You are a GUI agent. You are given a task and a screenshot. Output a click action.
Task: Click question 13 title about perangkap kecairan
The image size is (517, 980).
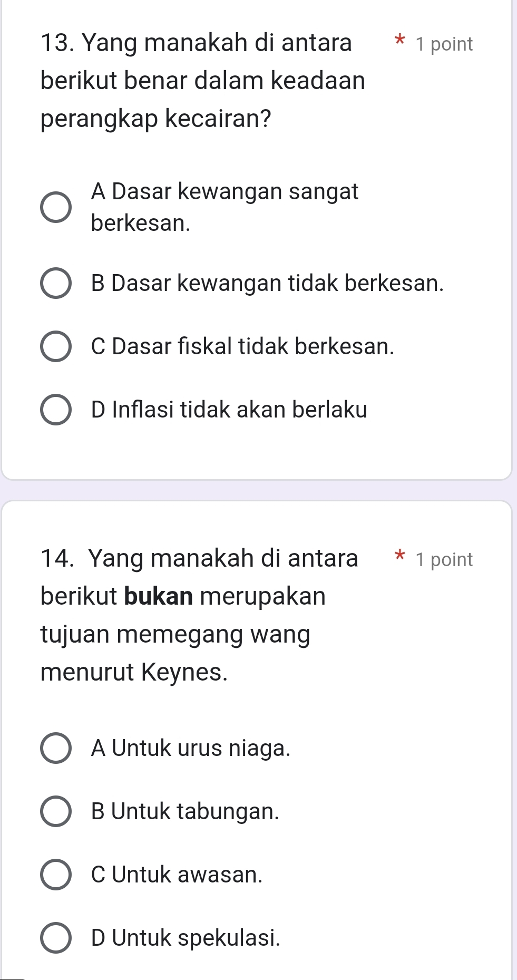click(203, 81)
